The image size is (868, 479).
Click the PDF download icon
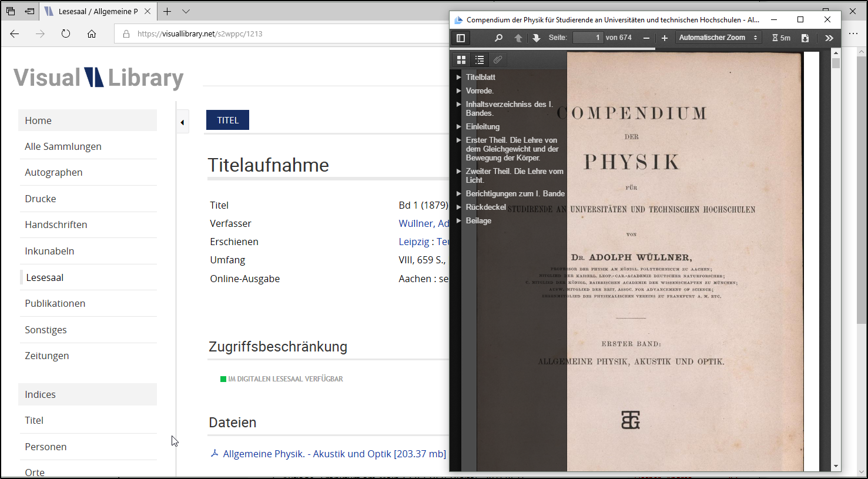tap(805, 38)
